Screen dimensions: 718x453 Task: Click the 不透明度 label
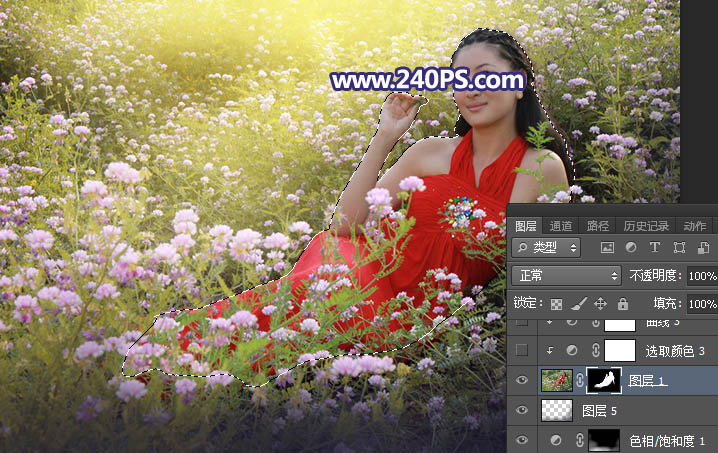(653, 275)
